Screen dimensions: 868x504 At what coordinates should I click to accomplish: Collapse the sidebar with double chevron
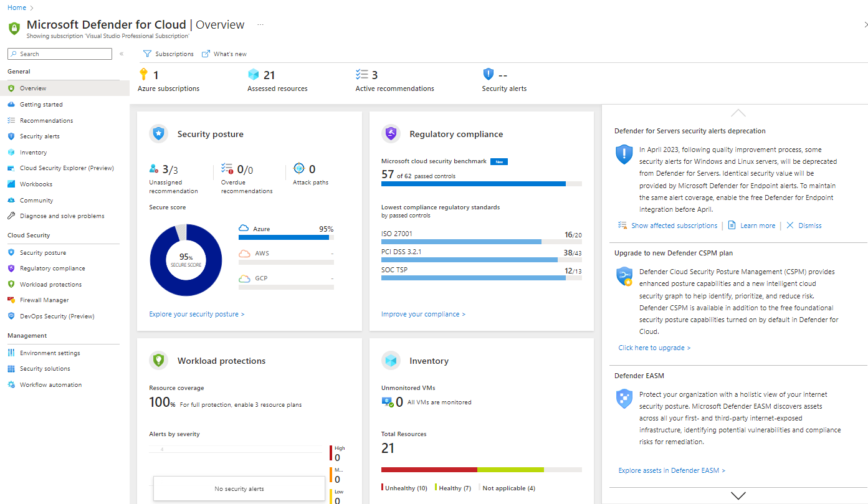coord(122,54)
